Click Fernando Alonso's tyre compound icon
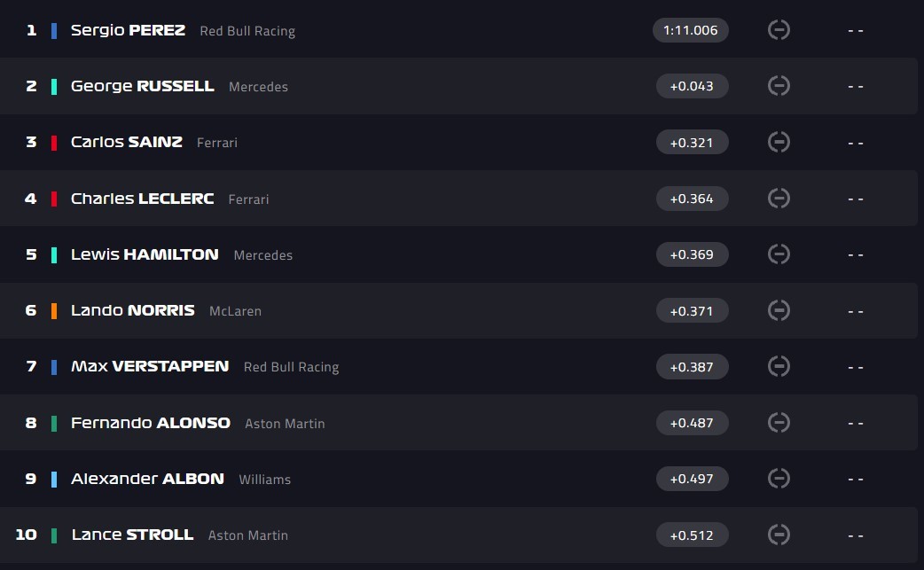Viewport: 924px width, 570px height. point(779,423)
